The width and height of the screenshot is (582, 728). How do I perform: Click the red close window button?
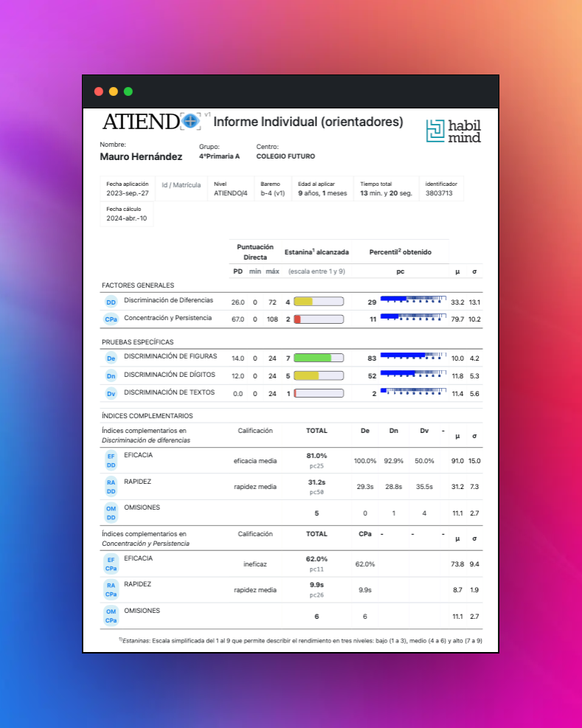pos(98,91)
